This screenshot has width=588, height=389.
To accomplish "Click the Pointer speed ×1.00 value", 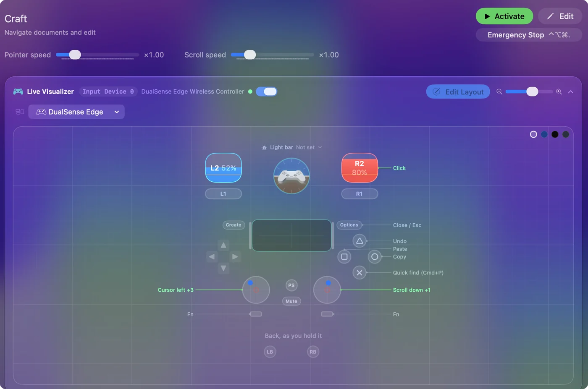I will pyautogui.click(x=154, y=55).
